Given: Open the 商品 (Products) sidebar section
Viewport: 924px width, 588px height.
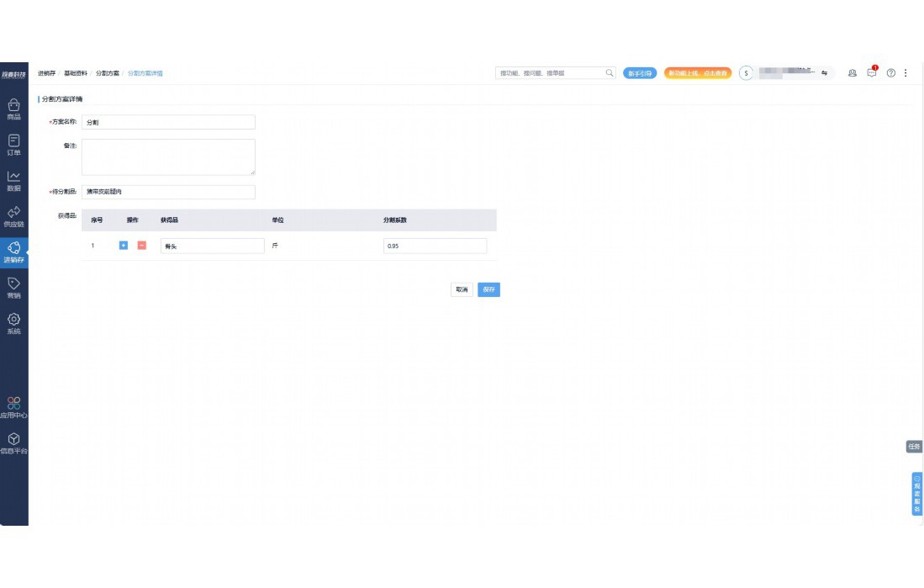Looking at the screenshot, I should 13,109.
